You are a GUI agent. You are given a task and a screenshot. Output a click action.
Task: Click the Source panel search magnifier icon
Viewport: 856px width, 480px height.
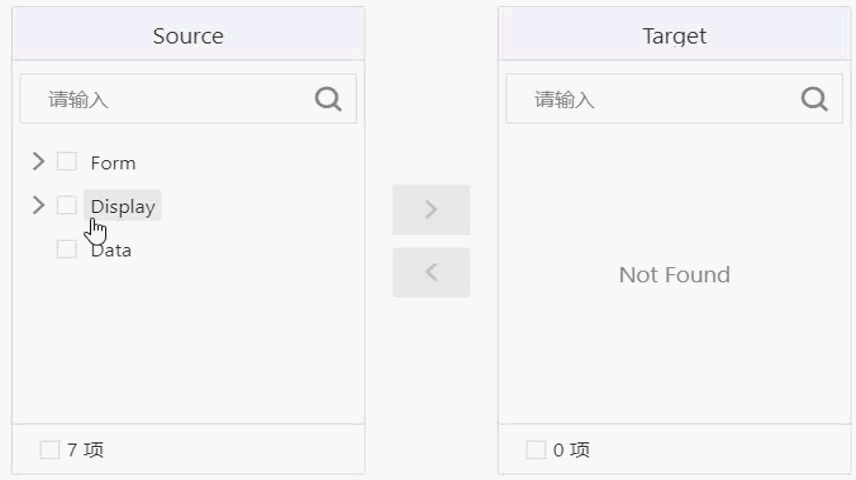[328, 99]
